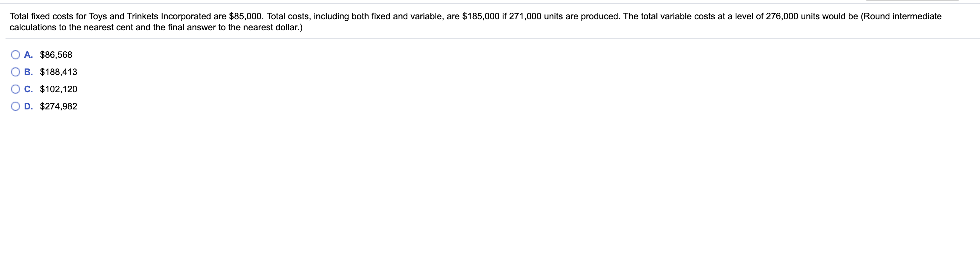Click the answer label text $86,568
The width and height of the screenshot is (980, 256).
55,55
